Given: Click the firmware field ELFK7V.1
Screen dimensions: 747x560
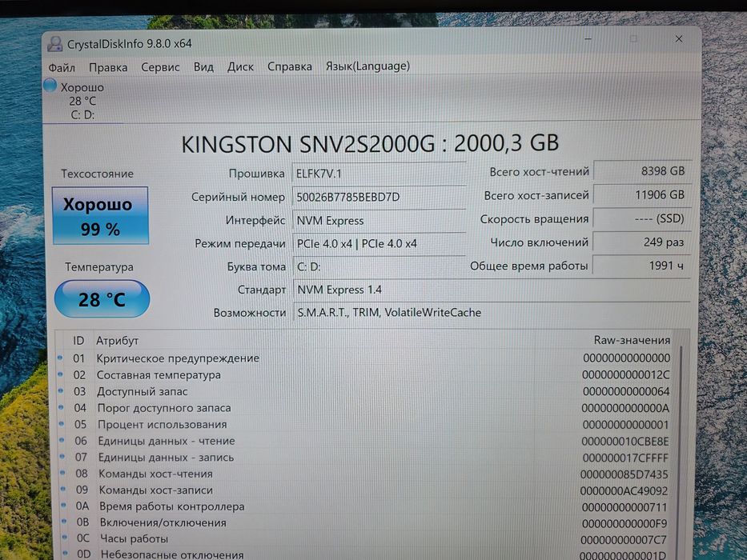Looking at the screenshot, I should tap(379, 174).
